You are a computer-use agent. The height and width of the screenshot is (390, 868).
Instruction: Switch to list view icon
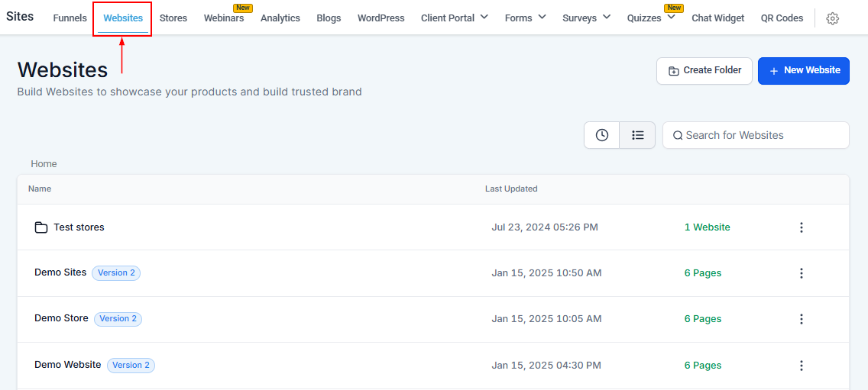(637, 135)
